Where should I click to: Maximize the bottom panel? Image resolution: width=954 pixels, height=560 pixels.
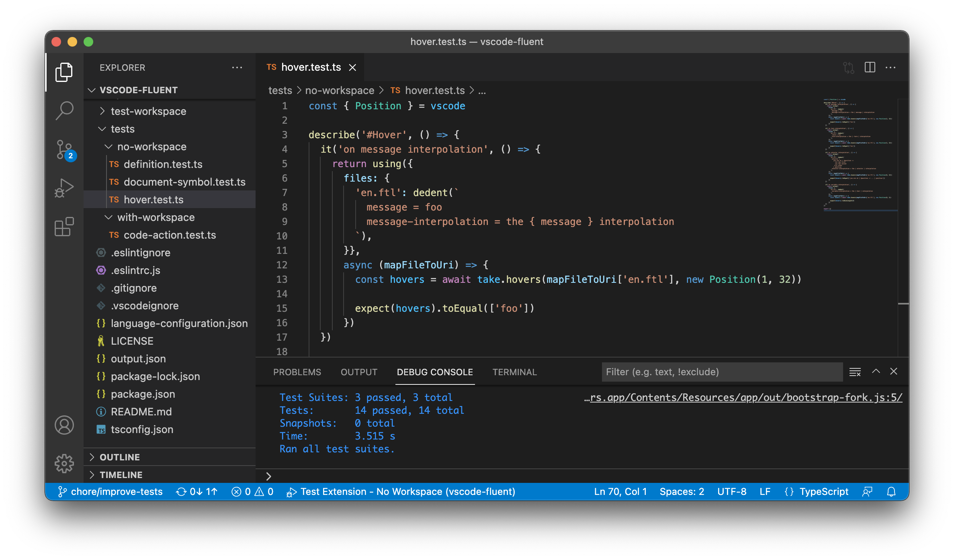tap(876, 372)
